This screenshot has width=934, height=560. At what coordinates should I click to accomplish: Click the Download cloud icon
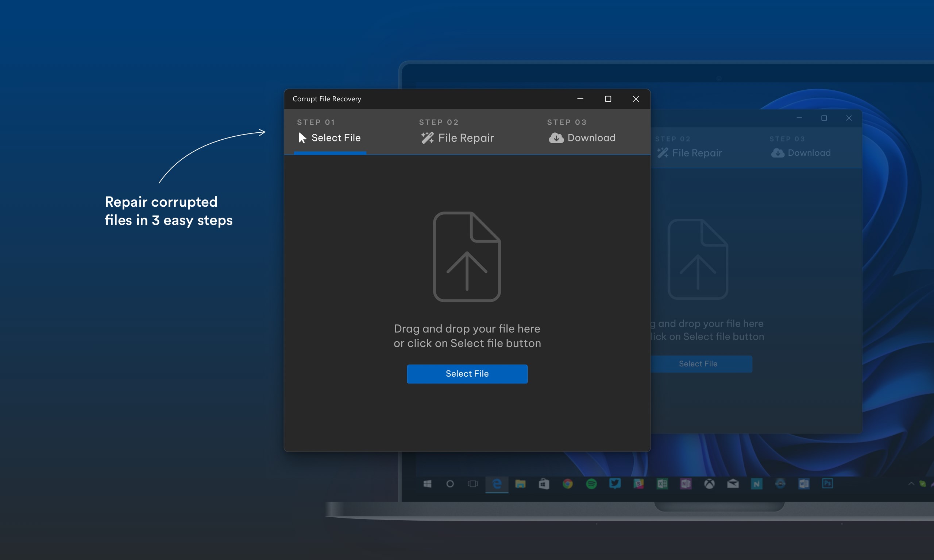pyautogui.click(x=556, y=138)
